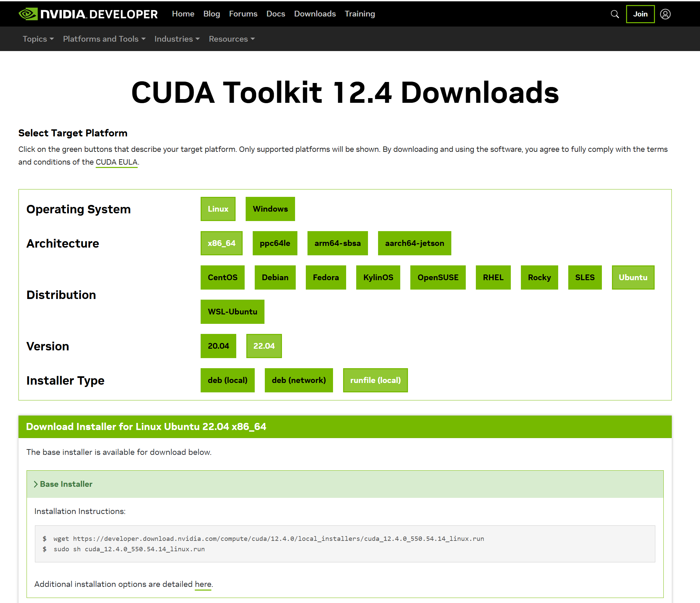Select Windows operating system

pyautogui.click(x=270, y=209)
